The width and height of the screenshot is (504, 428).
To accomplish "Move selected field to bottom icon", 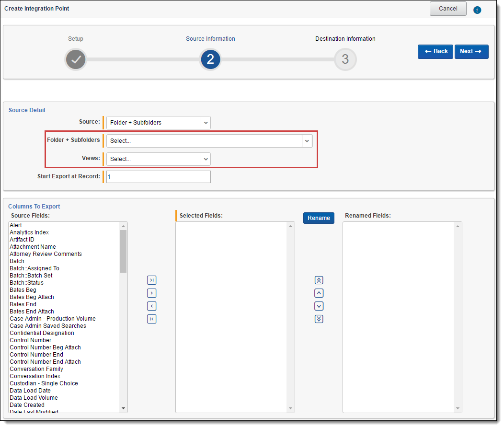I will point(319,319).
